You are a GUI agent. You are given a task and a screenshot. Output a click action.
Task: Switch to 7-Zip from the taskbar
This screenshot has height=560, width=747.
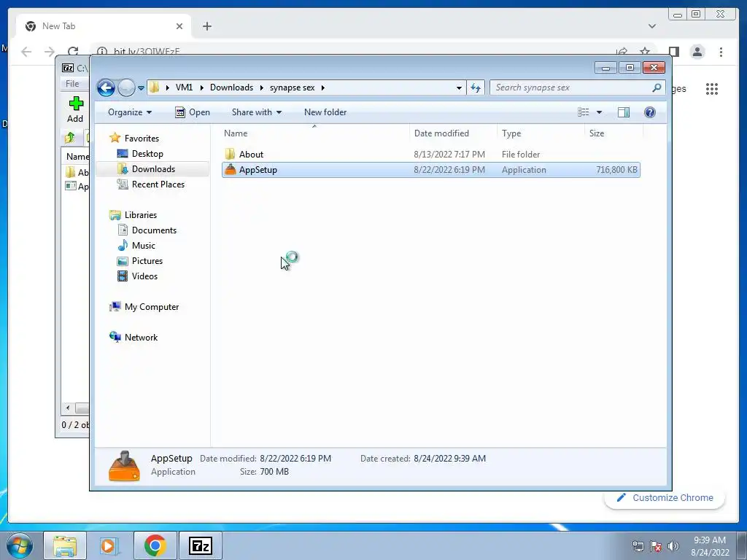point(200,545)
